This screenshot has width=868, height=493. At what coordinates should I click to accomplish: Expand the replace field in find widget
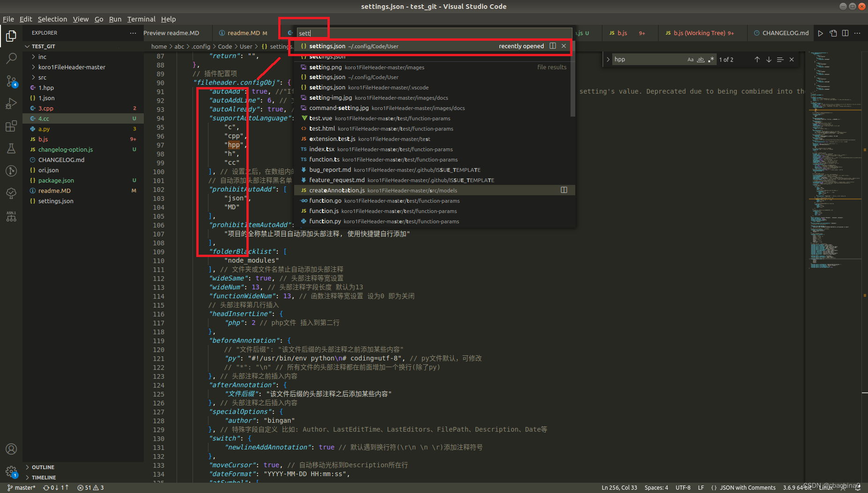pos(608,59)
